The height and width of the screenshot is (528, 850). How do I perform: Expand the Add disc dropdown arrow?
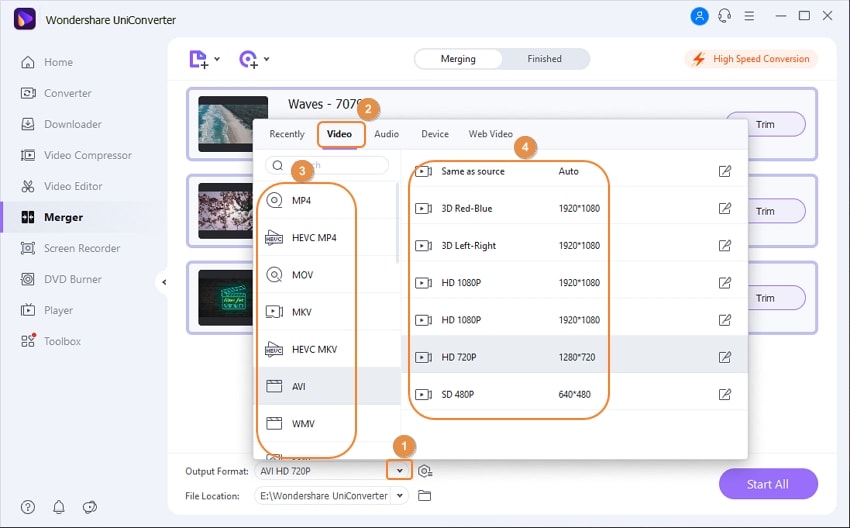click(267, 59)
